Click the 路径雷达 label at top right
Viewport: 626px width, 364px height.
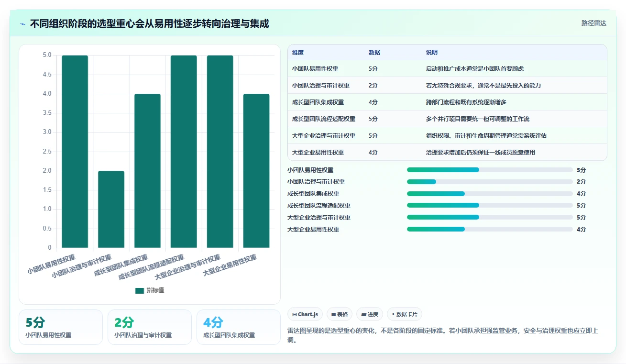coord(594,23)
